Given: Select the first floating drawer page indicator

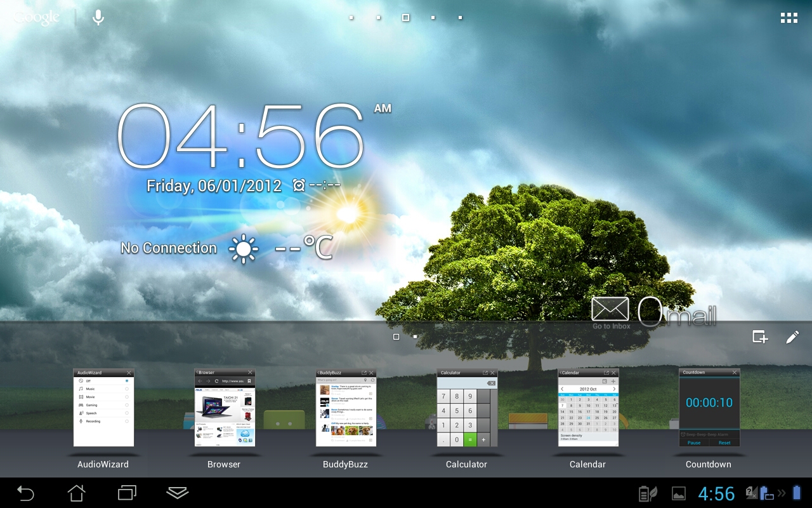Looking at the screenshot, I should (x=396, y=337).
